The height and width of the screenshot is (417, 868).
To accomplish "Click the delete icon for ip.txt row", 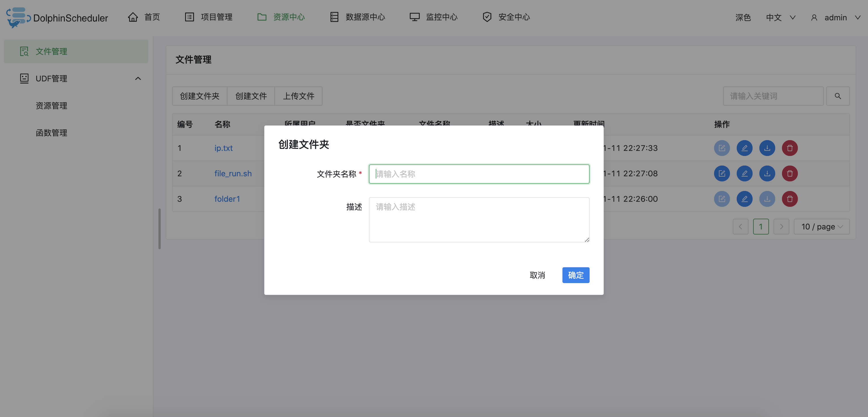I will click(x=789, y=148).
